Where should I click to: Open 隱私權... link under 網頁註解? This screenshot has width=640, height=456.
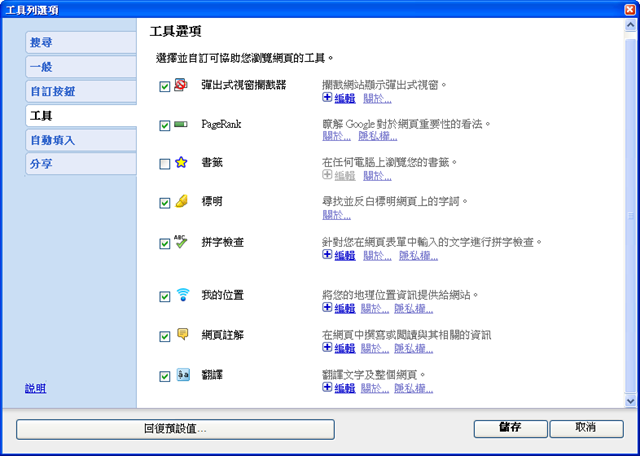click(x=413, y=348)
